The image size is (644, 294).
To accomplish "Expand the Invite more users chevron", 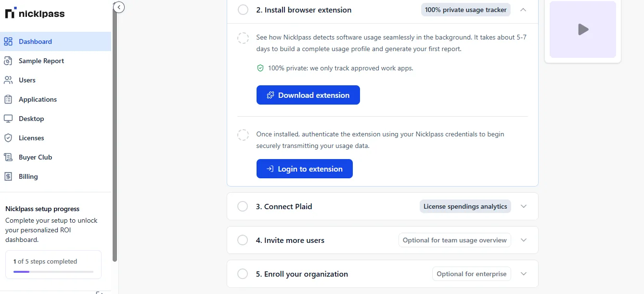I will pos(524,240).
